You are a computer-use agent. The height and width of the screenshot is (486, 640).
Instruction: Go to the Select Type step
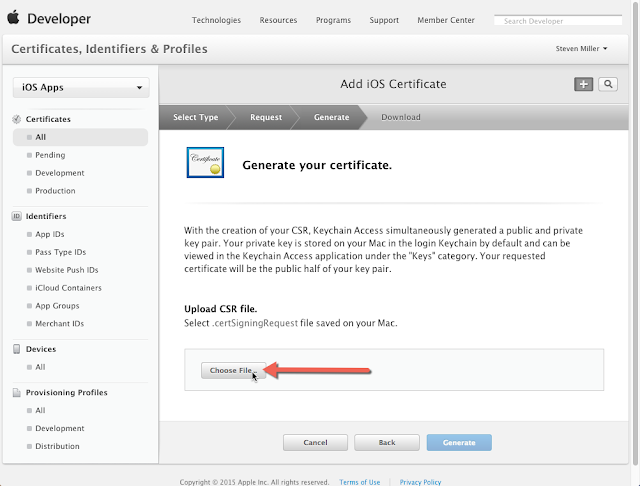click(x=196, y=117)
